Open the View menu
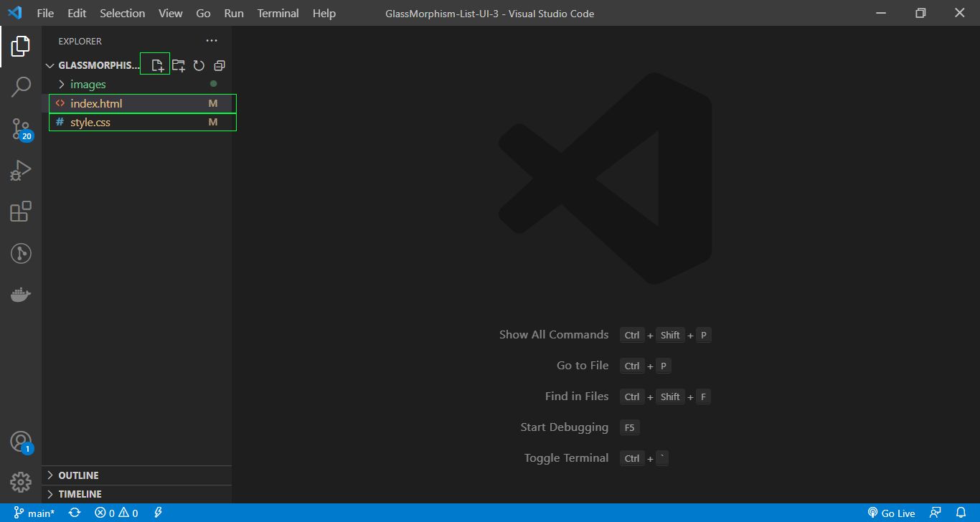The image size is (980, 522). click(171, 13)
